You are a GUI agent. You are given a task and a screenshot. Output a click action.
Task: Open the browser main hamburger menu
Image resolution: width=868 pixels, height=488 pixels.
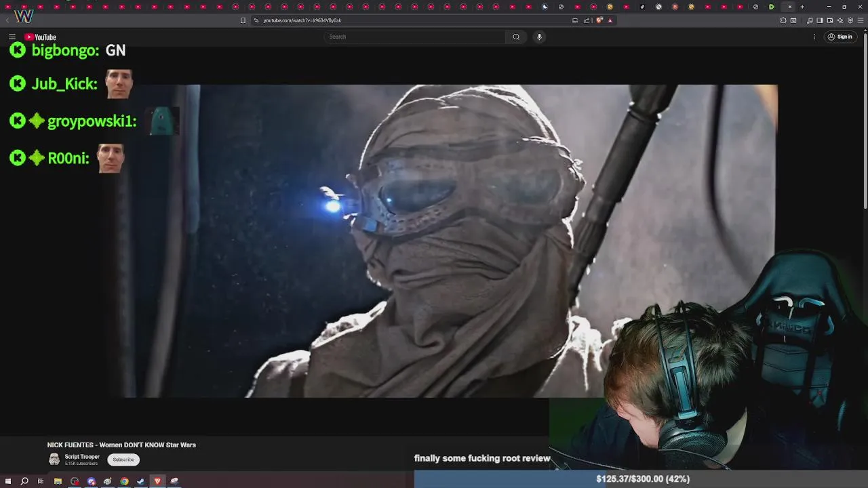point(861,20)
